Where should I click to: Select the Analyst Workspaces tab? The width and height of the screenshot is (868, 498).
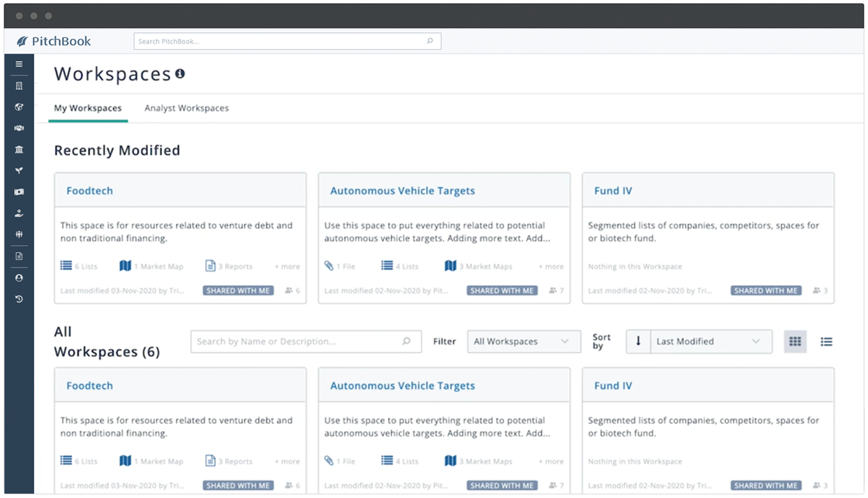click(x=187, y=108)
